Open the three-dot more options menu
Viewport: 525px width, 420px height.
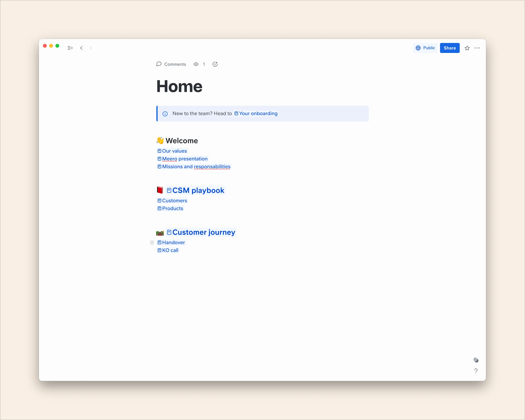tap(477, 48)
